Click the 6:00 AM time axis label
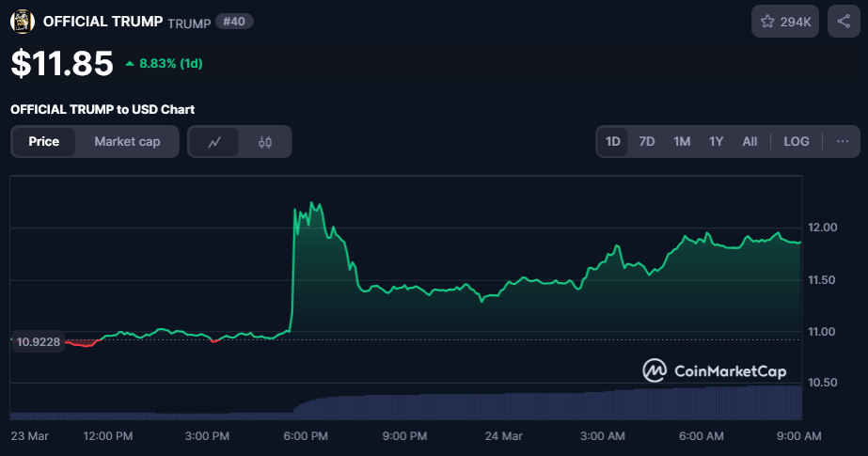Screen dimensions: 868x456 702,436
